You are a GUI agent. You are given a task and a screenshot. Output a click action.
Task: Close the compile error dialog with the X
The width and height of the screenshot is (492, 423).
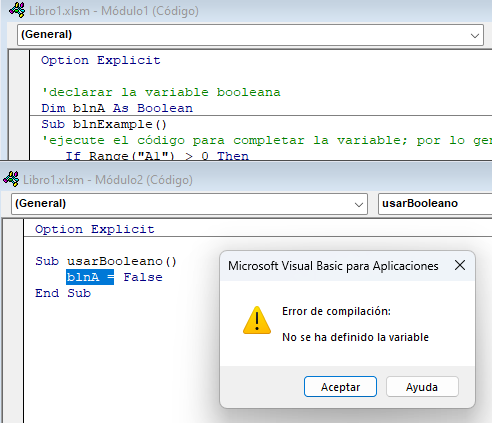460,266
